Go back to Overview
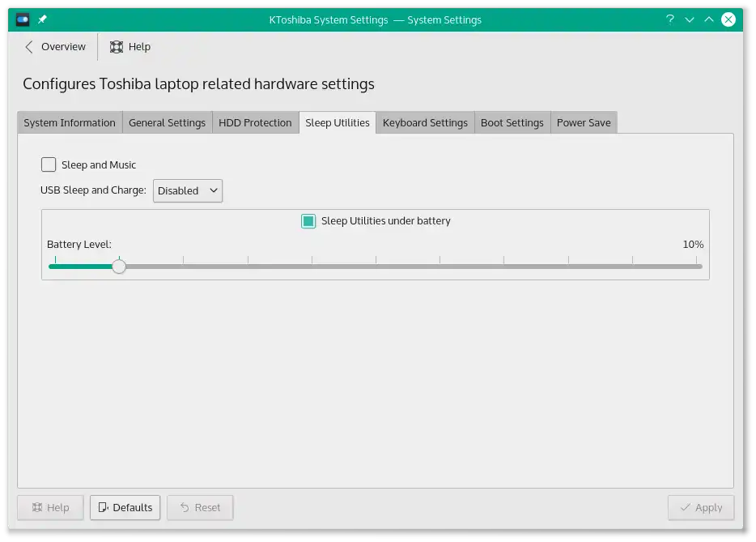The image size is (756, 542). point(55,47)
